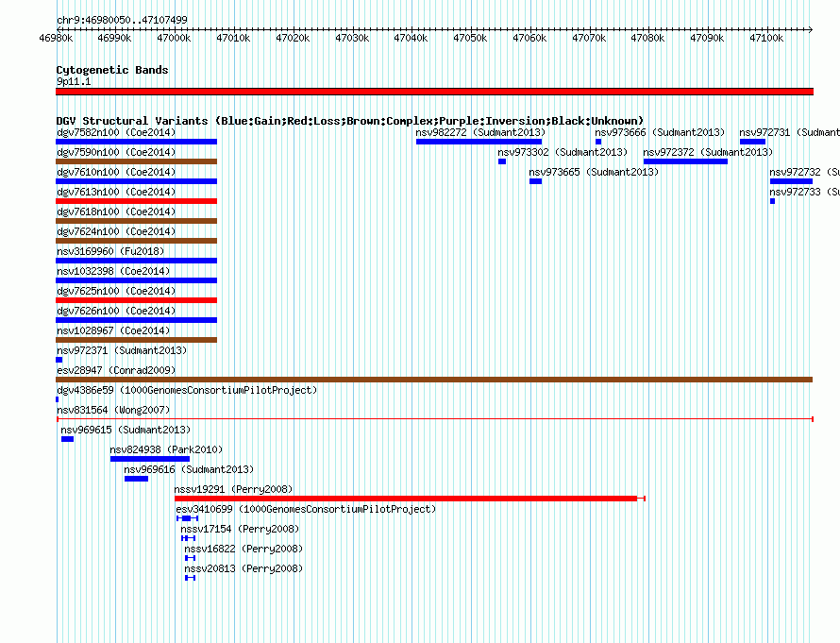Click the nssv20813 blue glyph
The image size is (840, 643).
(190, 578)
